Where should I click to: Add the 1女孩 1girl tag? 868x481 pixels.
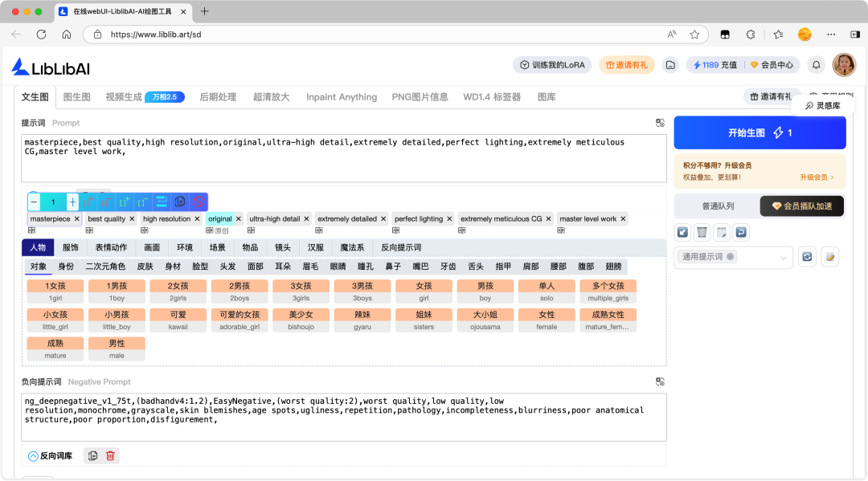pyautogui.click(x=55, y=291)
